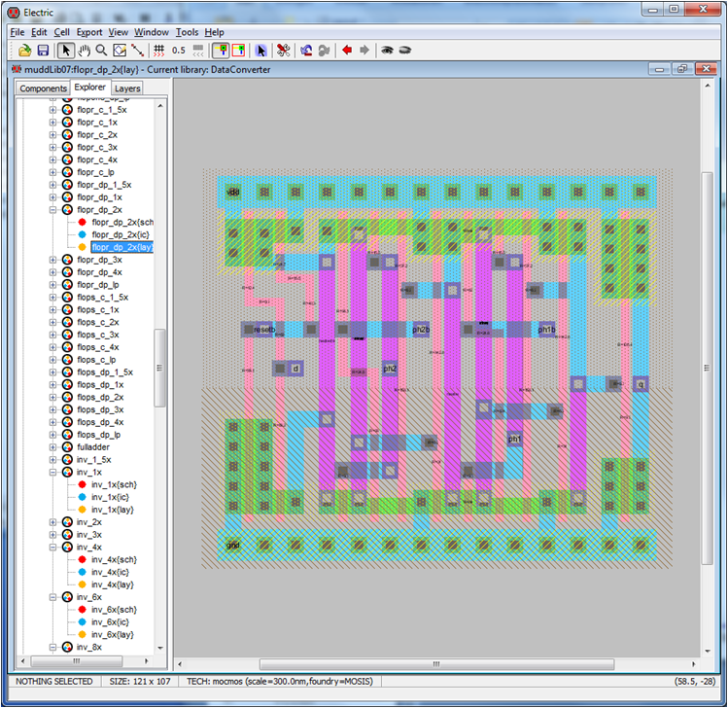Go back using the red left arrow
Image resolution: width=728 pixels, height=708 pixels.
pyautogui.click(x=346, y=50)
